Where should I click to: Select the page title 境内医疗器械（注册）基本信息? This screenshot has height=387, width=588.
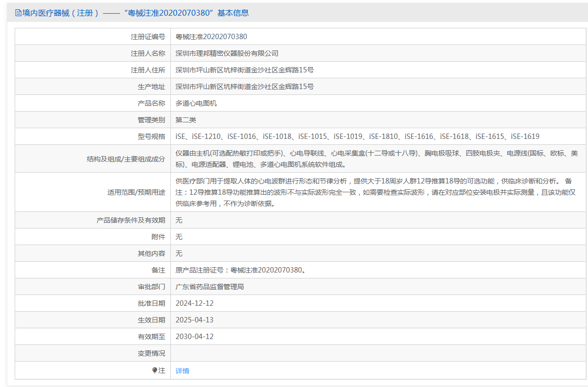pyautogui.click(x=132, y=13)
